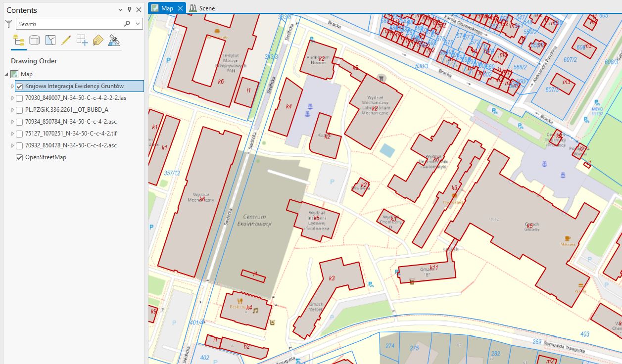Turn on the 75127_1070251 .tif layer
The image size is (622, 364).
tap(19, 134)
